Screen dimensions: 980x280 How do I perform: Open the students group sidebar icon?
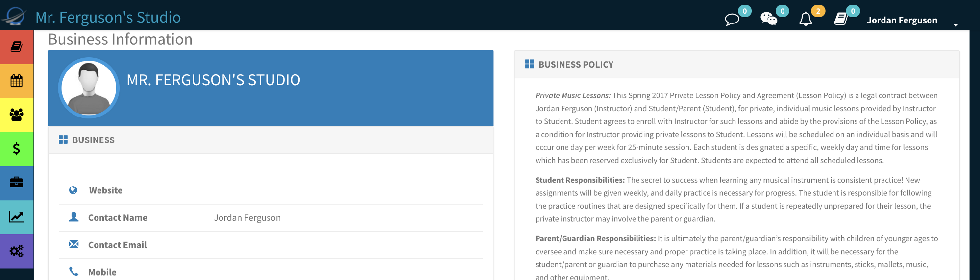pyautogui.click(x=17, y=115)
